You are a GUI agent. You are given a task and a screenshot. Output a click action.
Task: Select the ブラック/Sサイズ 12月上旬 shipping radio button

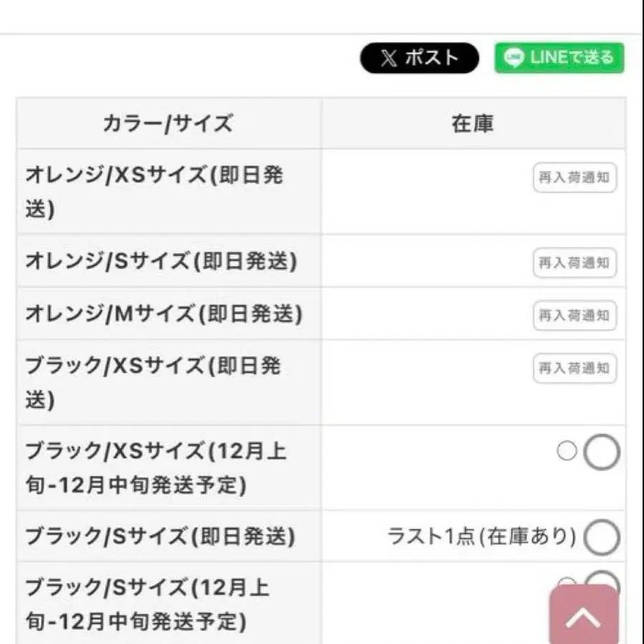[x=601, y=581]
